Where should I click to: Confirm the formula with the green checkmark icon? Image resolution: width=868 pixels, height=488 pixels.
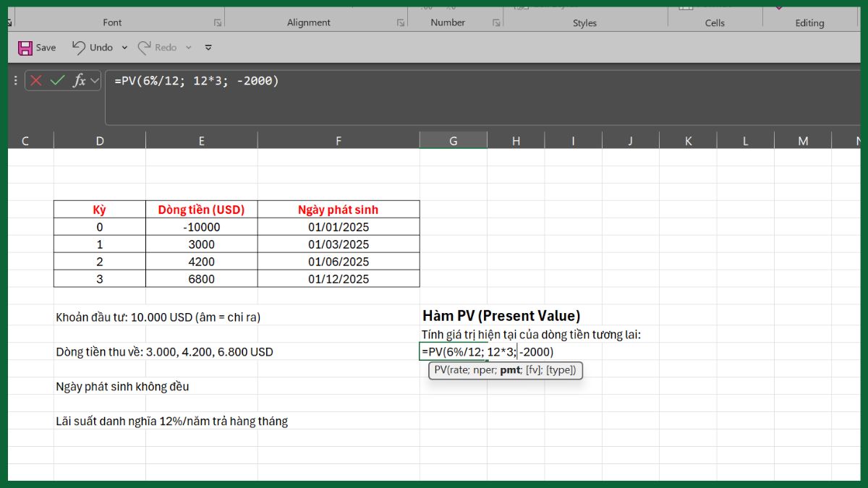click(x=57, y=80)
